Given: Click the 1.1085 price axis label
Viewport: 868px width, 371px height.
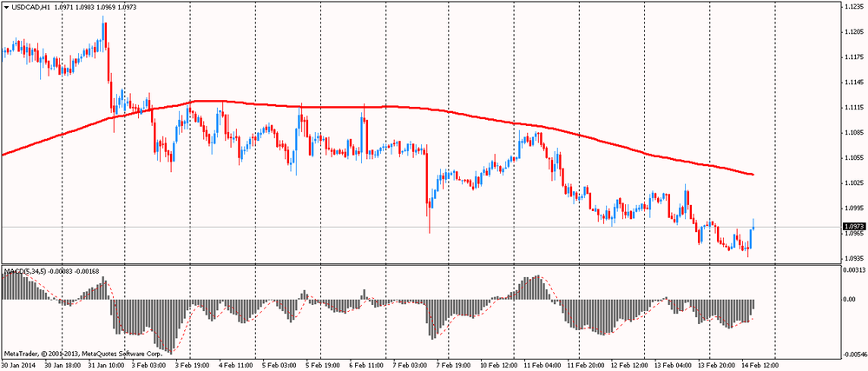Looking at the screenshot, I should click(x=852, y=132).
